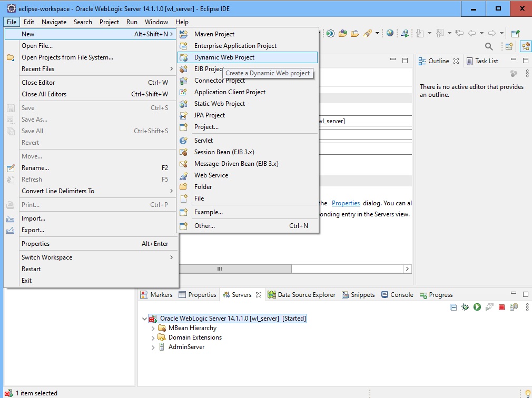The image size is (532, 398).
Task: Expand the AdminServer node
Action: point(153,347)
